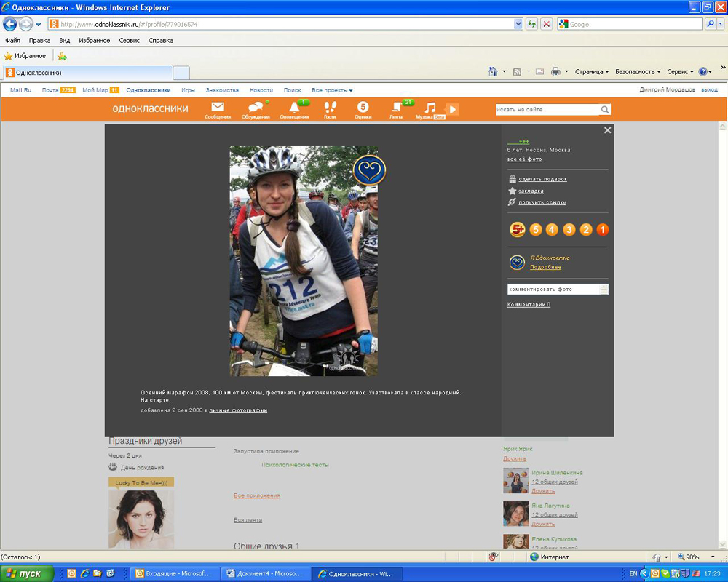
Task: Open the Home button dropdown arrow
Action: coord(504,71)
